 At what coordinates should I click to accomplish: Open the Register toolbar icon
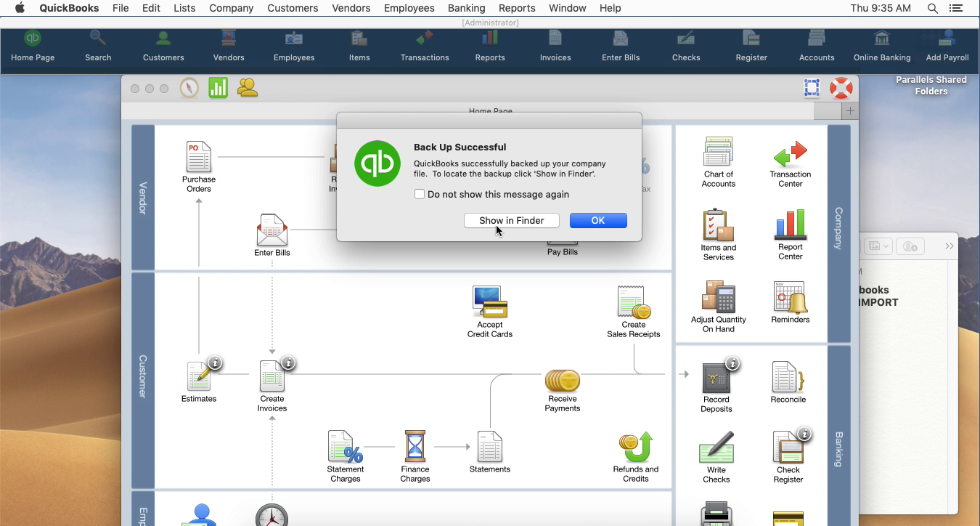[751, 46]
